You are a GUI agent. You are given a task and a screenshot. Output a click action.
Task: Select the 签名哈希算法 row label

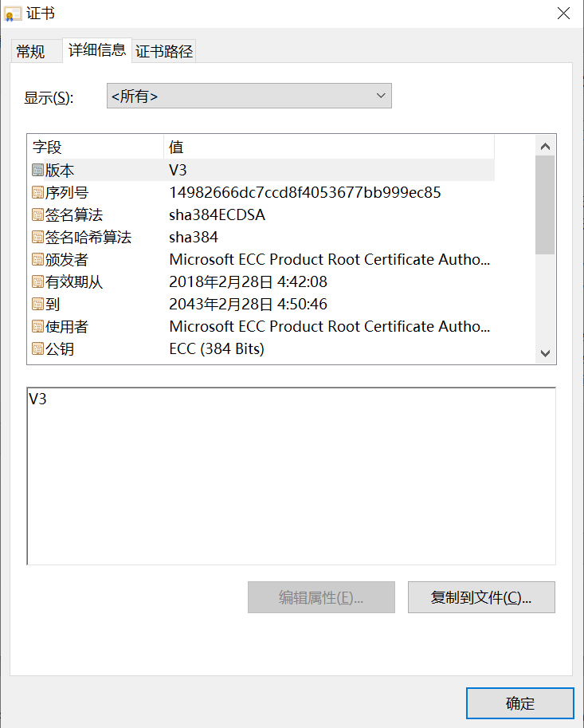(x=88, y=238)
